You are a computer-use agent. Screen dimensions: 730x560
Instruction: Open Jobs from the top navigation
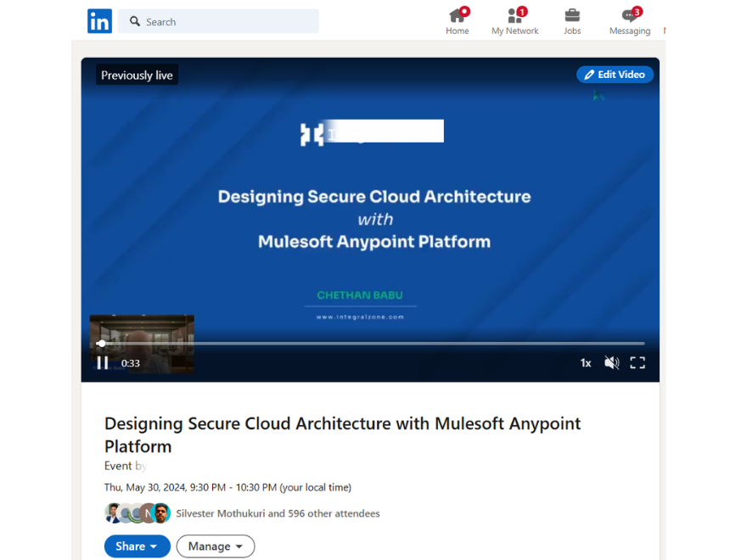[572, 21]
